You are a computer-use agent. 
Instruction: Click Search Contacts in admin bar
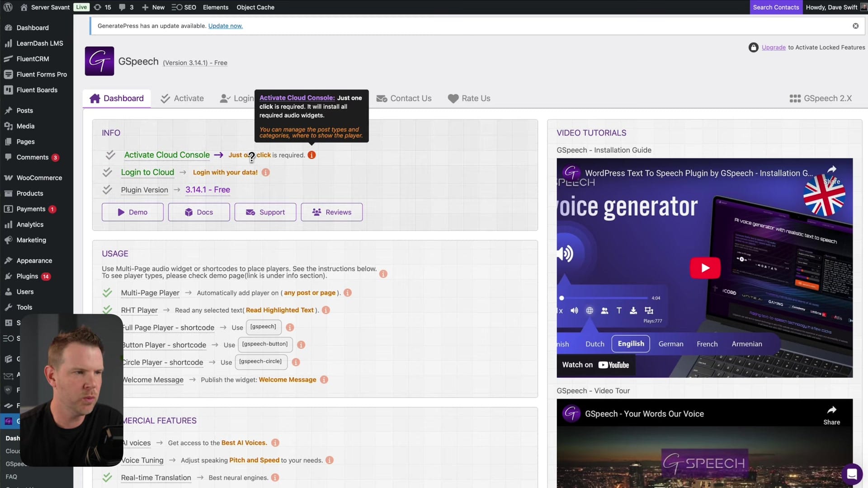coord(776,7)
